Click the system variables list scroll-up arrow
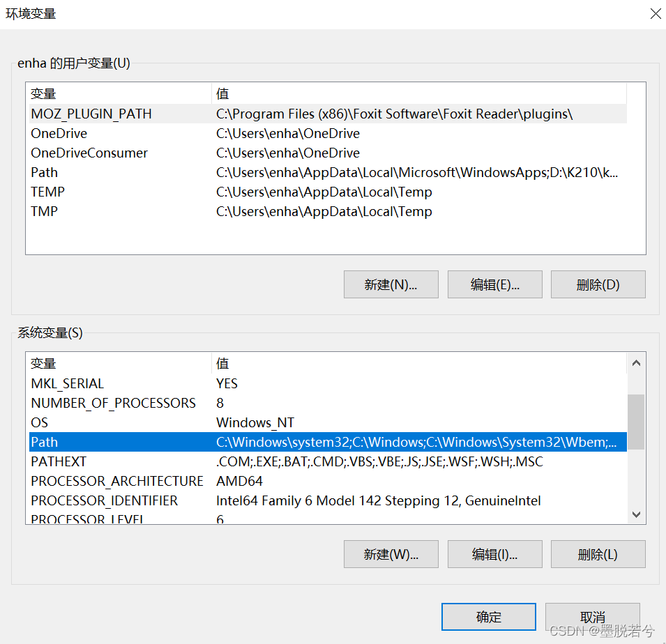Viewport: 666px width, 644px height. click(x=636, y=363)
